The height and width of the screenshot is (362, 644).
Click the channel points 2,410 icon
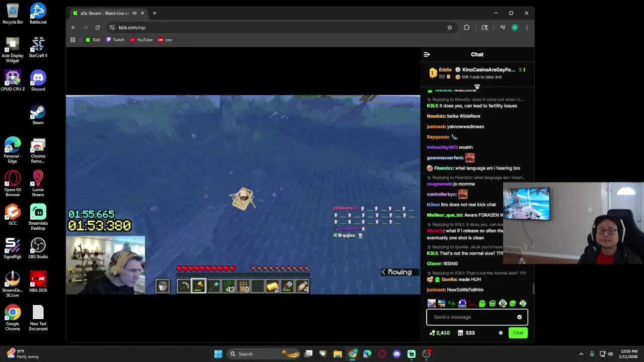coord(432,333)
